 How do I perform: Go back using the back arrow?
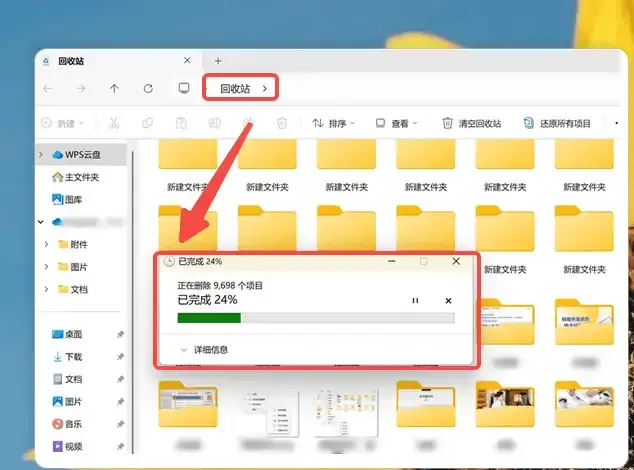(x=48, y=88)
